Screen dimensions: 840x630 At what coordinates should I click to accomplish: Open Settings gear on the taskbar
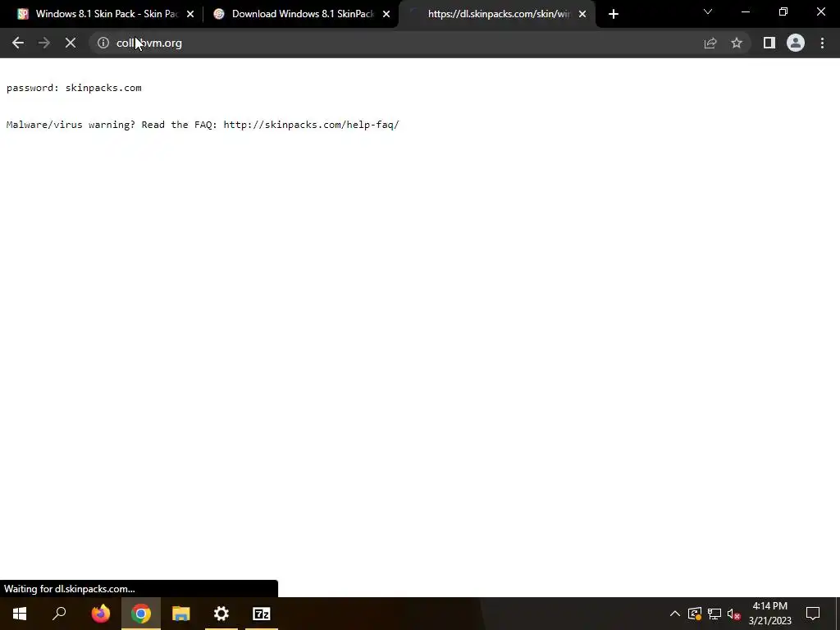point(221,614)
